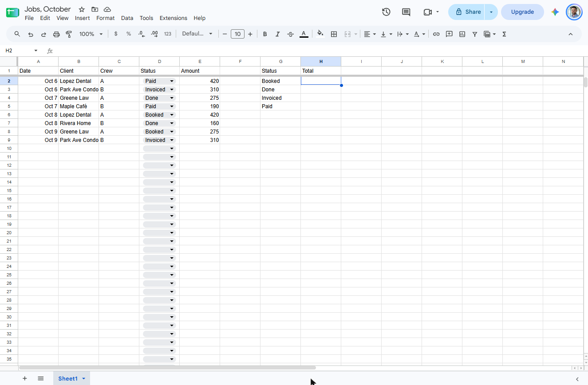This screenshot has width=588, height=385.
Task: Expand the Sheet1 tab options arrow
Action: [83, 378]
